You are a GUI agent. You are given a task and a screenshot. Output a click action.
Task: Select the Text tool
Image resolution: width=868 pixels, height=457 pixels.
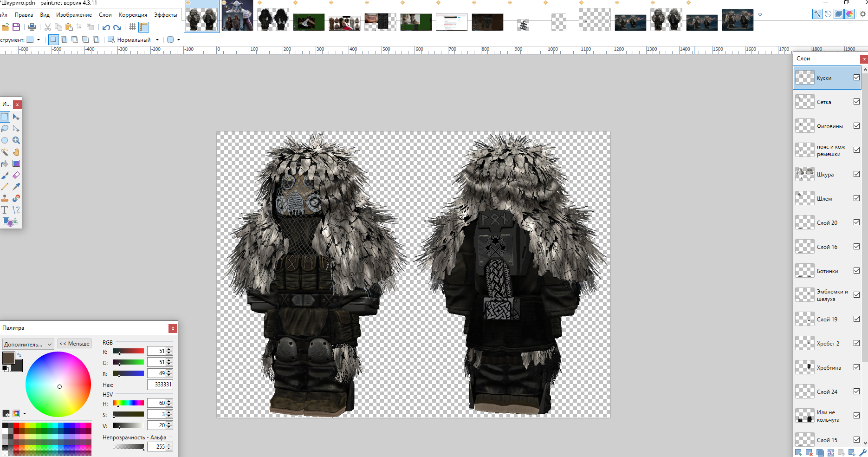coord(5,210)
